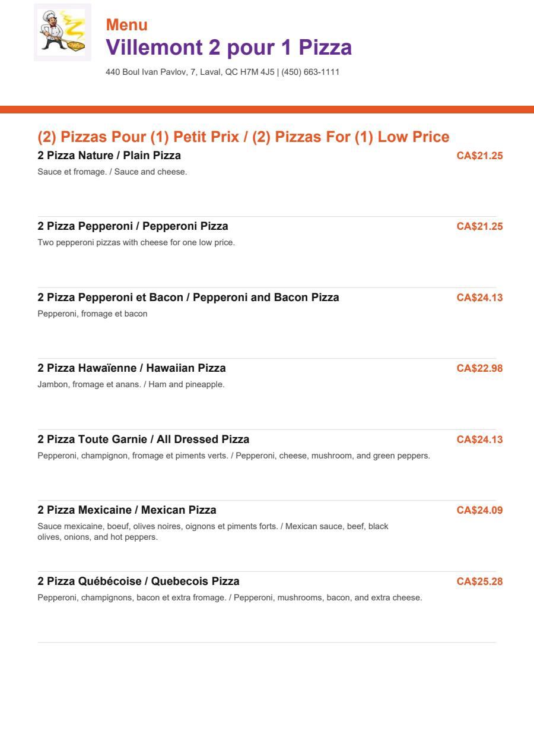Click the (2) Pizzas For (1) Low Price heading
This screenshot has height=756, width=534.
[243, 137]
